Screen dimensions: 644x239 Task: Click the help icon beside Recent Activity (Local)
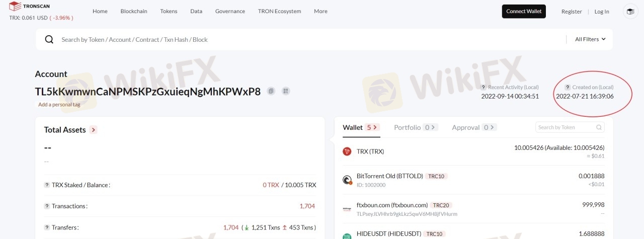point(484,88)
